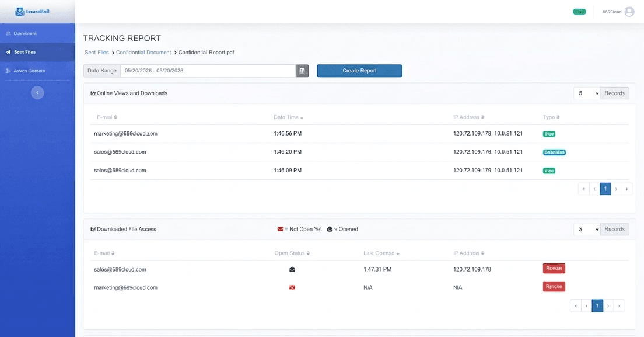
Task: Click Records button in Downloaded File Access panel
Action: 614,230
